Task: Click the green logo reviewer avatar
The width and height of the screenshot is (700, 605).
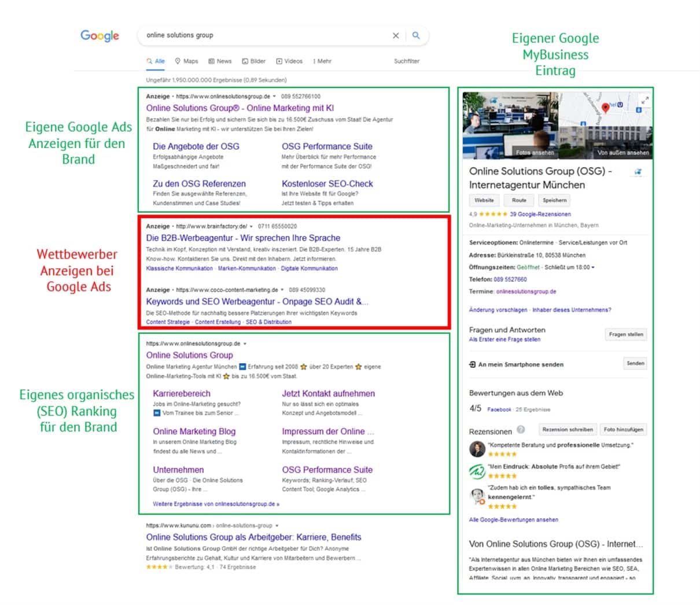Action: click(x=477, y=471)
